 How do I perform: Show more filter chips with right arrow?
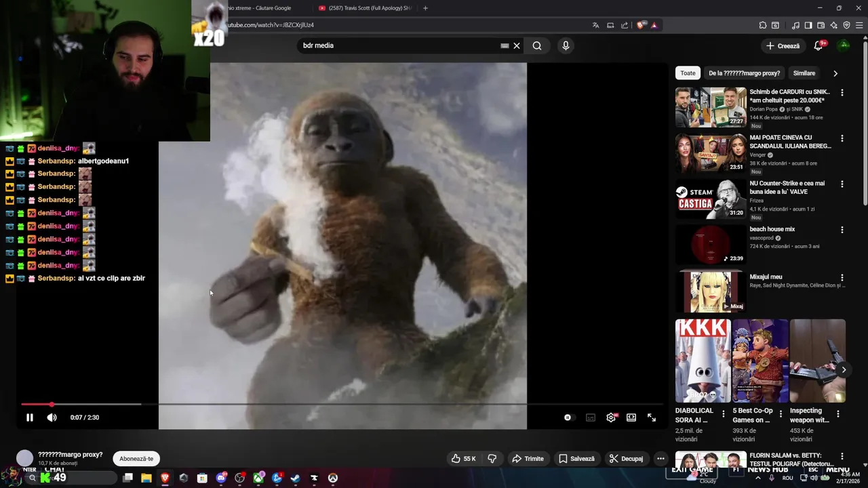pos(835,73)
